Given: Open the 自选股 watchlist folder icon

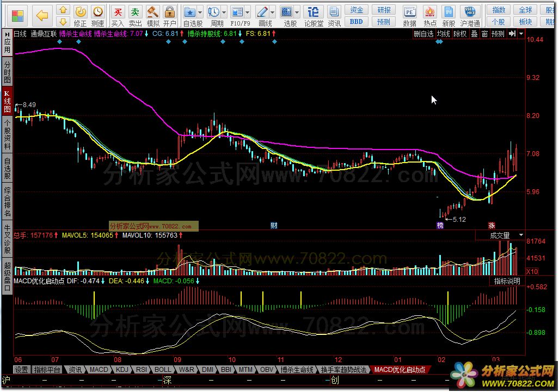Looking at the screenshot, I should [189, 13].
